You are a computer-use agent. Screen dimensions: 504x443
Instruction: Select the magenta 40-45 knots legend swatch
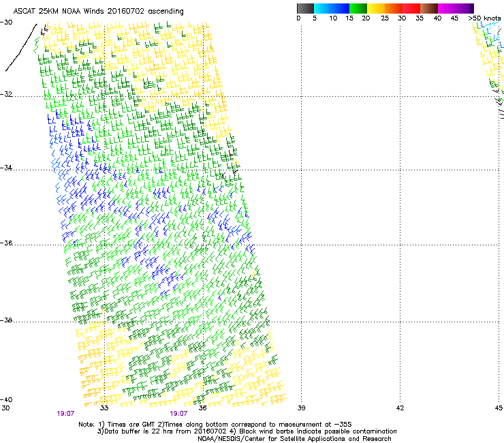[x=447, y=8]
